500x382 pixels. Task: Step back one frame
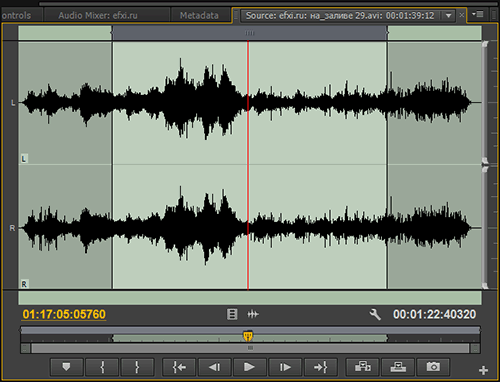click(214, 367)
